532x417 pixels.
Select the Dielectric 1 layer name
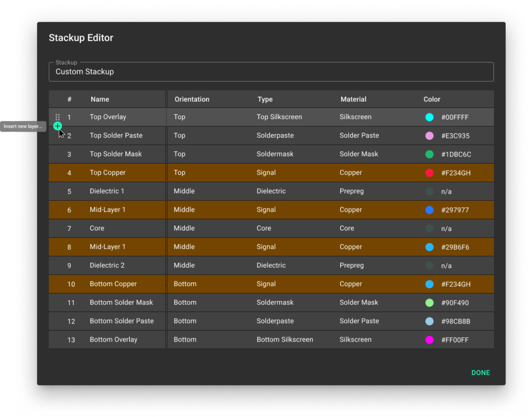[x=107, y=191]
